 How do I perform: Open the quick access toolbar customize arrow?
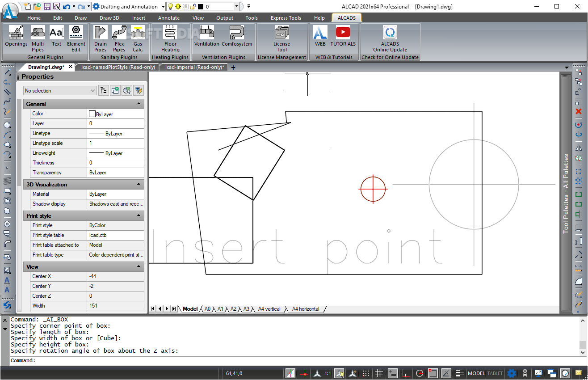248,6
